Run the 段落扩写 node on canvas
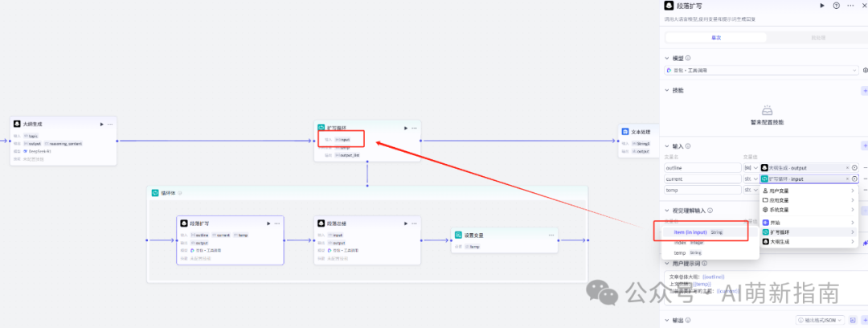This screenshot has width=868, height=328. (268, 223)
